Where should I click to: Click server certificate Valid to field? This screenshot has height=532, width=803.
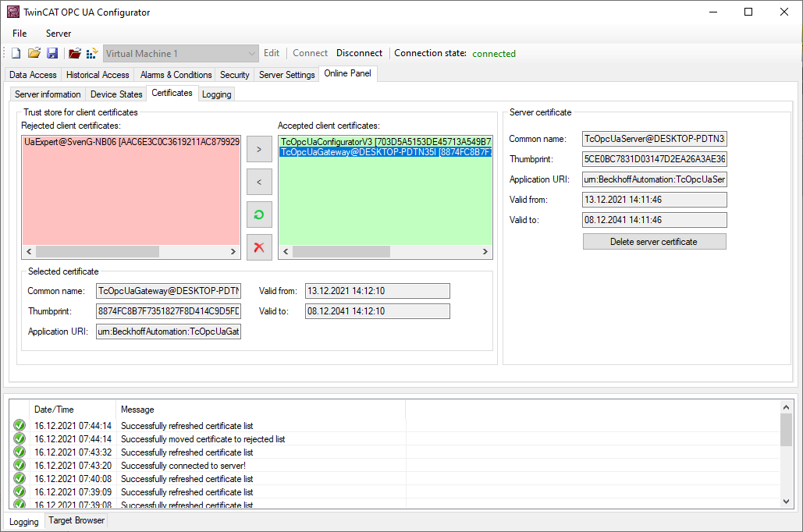coord(655,220)
